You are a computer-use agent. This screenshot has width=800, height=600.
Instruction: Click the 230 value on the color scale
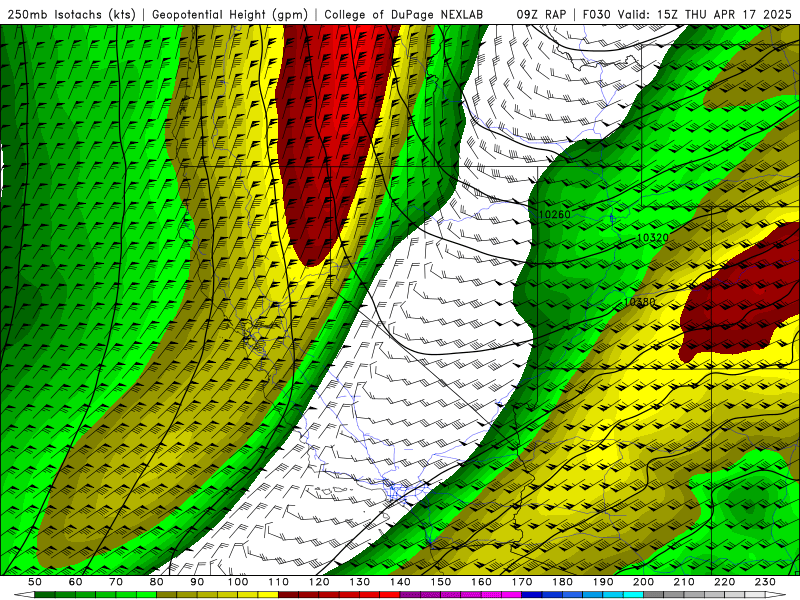[765, 582]
